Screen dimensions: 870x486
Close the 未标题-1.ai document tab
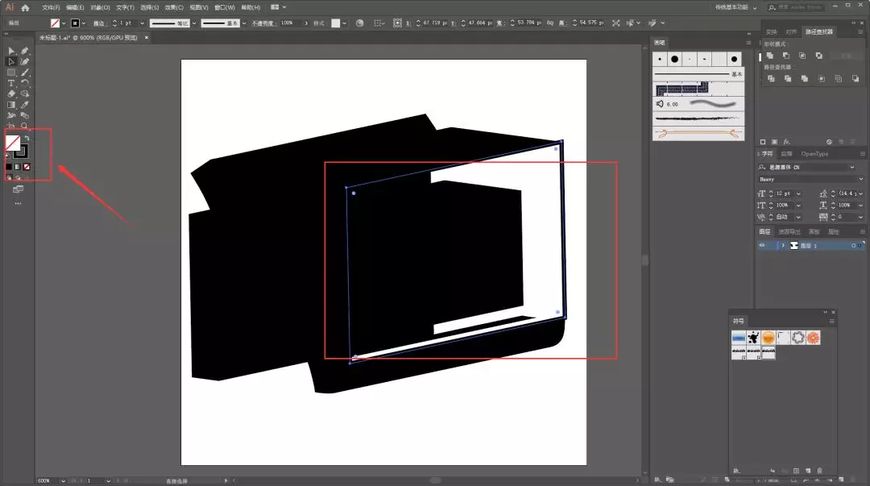pyautogui.click(x=146, y=38)
